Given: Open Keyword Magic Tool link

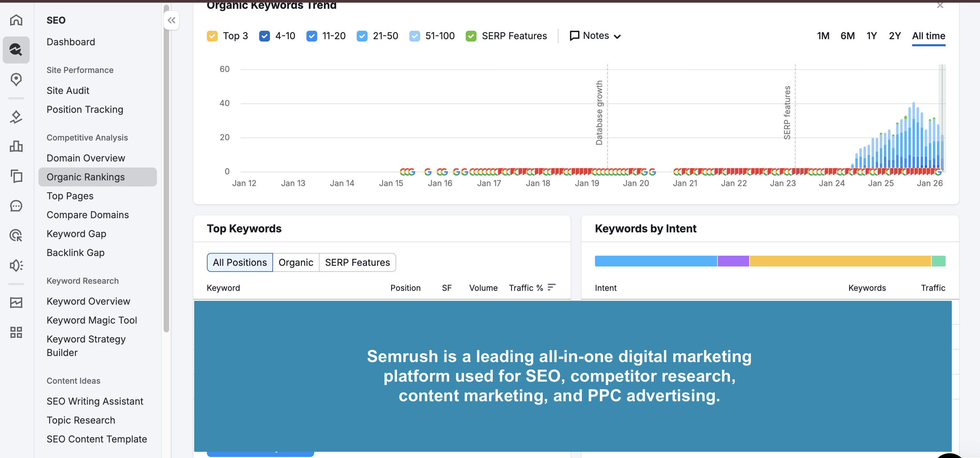Looking at the screenshot, I should click(x=92, y=320).
